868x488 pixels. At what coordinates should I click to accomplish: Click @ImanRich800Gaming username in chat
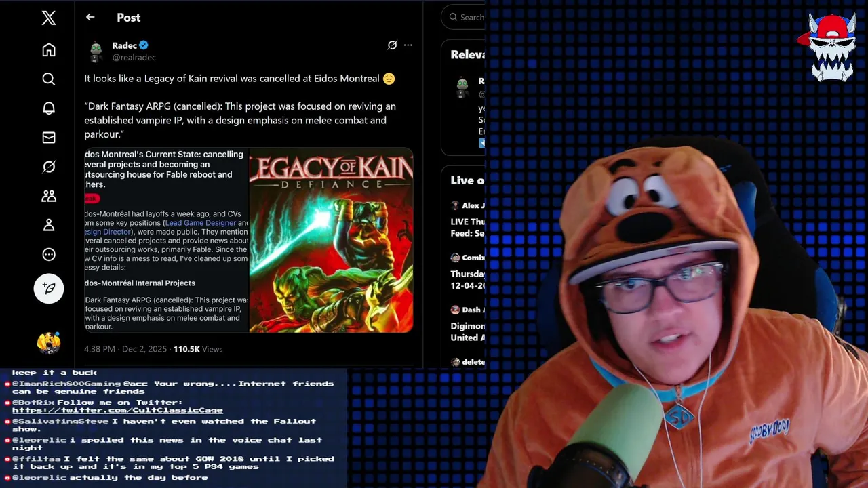point(66,384)
